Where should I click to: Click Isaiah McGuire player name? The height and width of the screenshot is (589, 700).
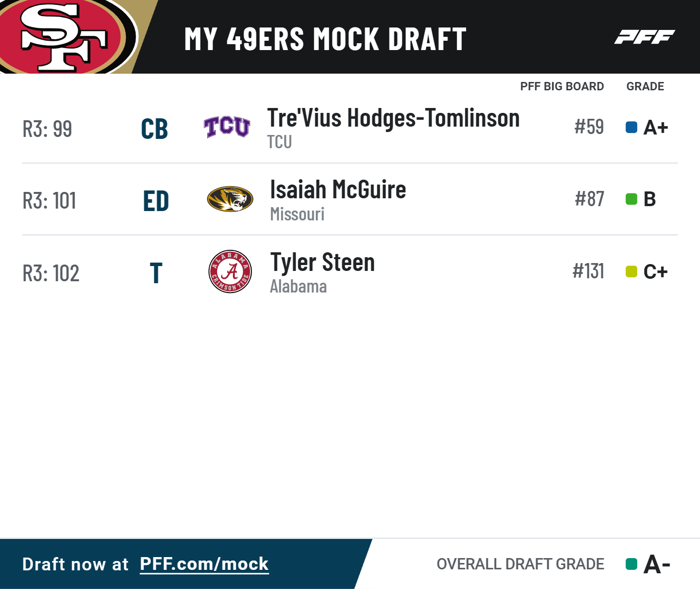(338, 189)
